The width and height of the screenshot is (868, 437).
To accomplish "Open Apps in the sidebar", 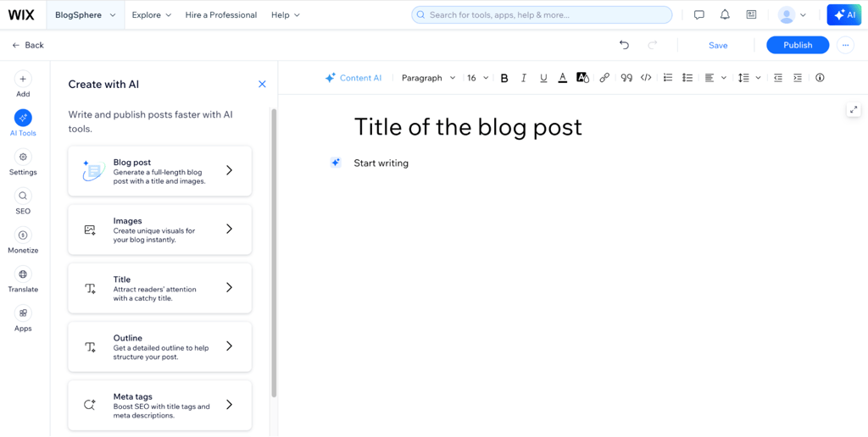I will point(23,318).
